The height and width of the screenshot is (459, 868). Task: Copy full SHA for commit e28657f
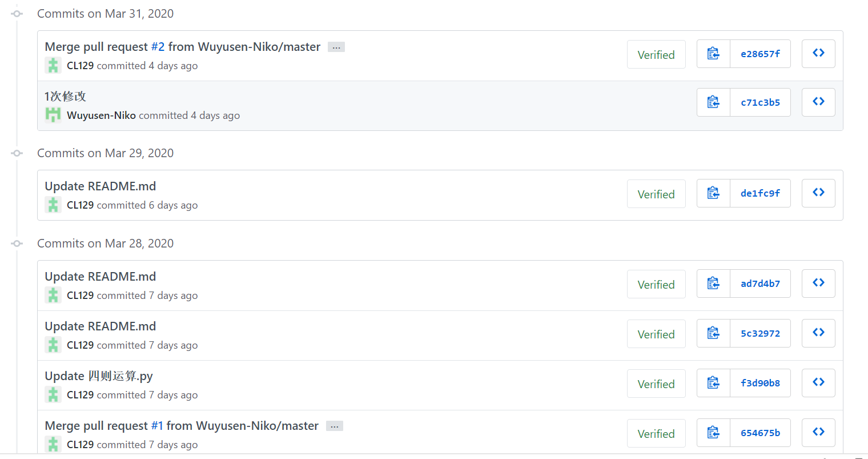click(x=713, y=54)
